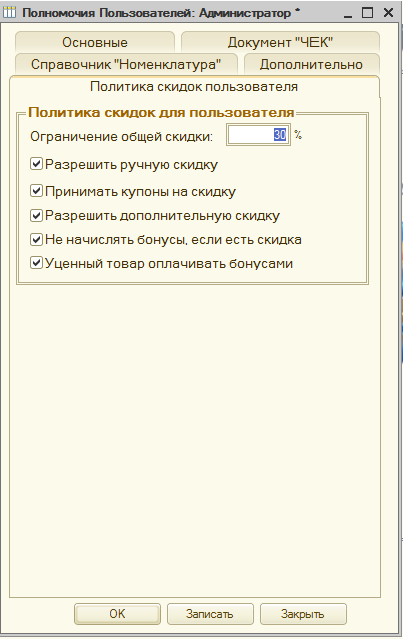Toggle Разрешить дополнительную скидку option
The width and height of the screenshot is (403, 639).
point(36,215)
